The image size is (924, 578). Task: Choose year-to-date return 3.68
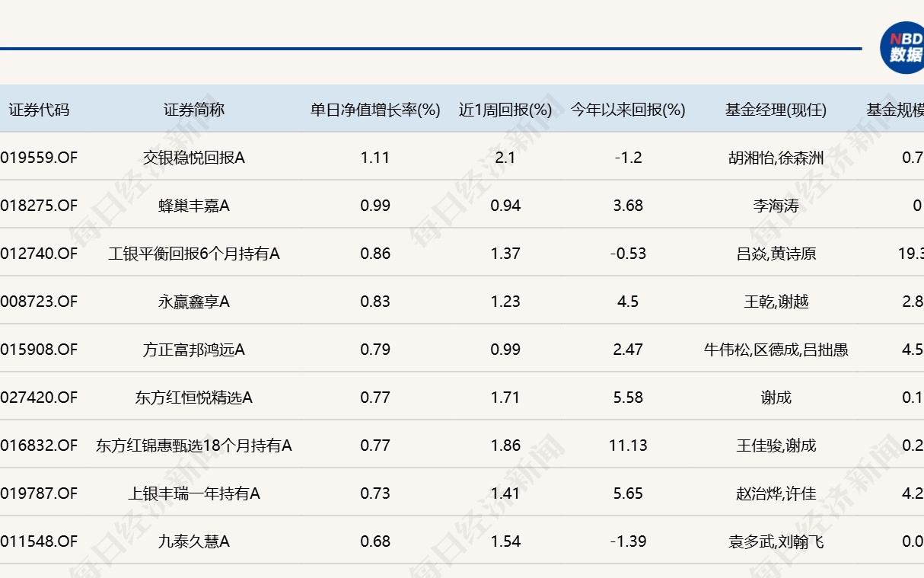coord(628,206)
